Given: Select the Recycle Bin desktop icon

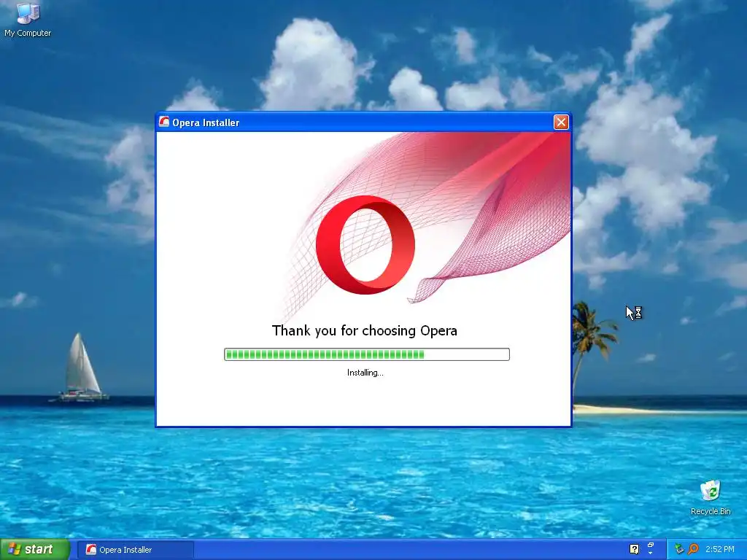Looking at the screenshot, I should [711, 497].
